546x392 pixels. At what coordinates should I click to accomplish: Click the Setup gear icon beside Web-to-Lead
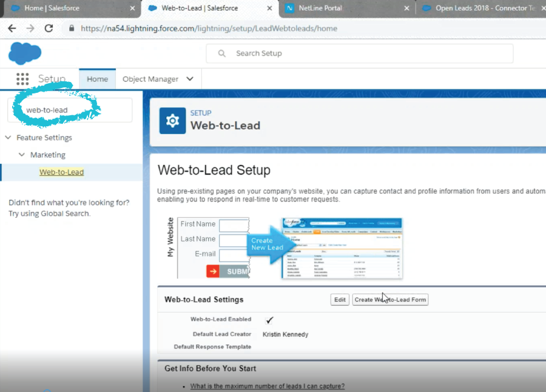(172, 121)
